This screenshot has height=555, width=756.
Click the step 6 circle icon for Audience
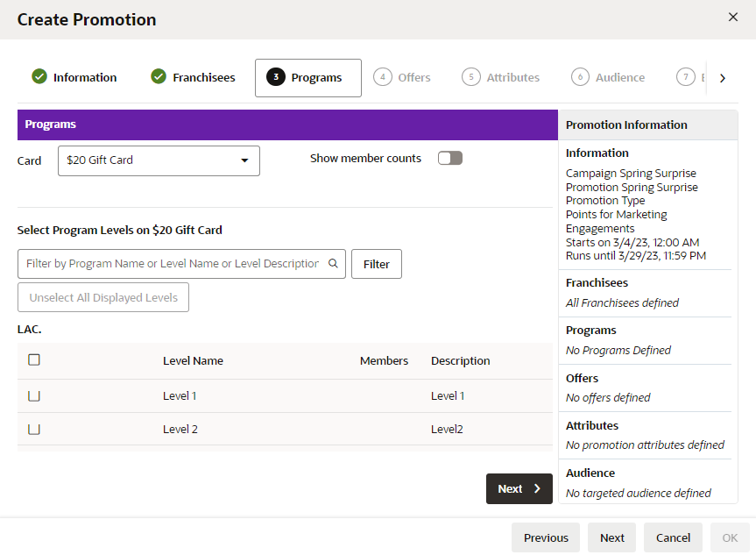[x=580, y=77]
